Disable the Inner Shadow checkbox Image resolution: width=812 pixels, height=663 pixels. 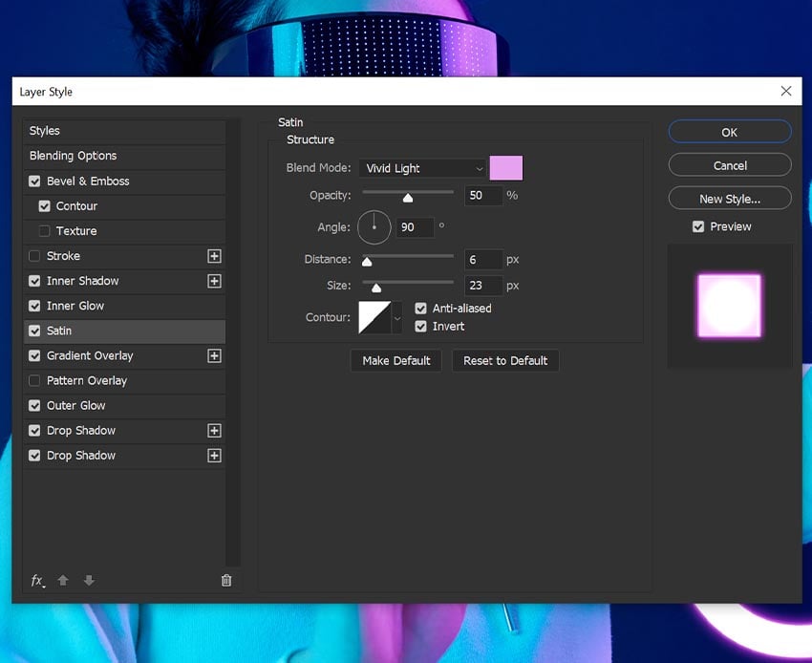click(34, 281)
